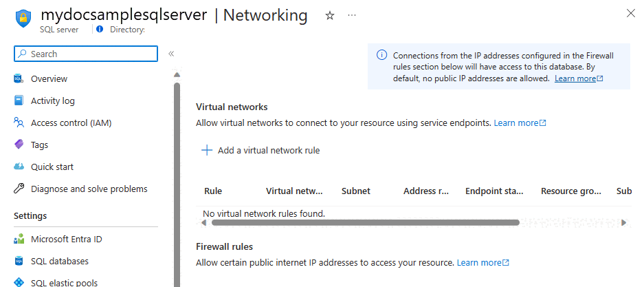Screen dimensions: 644x287
Task: Click the Access control people icon
Action: point(19,123)
